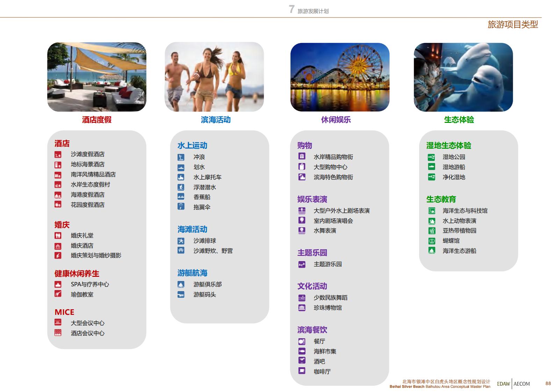Click the purple 休闲娱乐 caption
Image resolution: width=555 pixels, height=392 pixels.
pos(336,120)
